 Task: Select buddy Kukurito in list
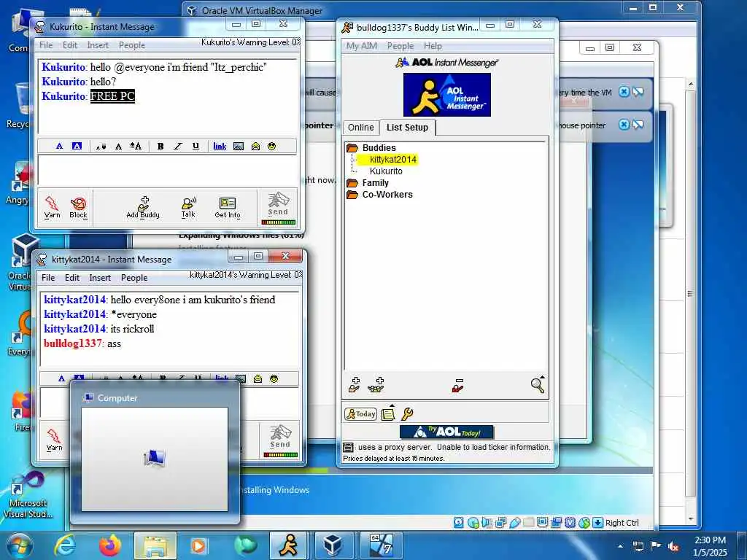(x=386, y=171)
